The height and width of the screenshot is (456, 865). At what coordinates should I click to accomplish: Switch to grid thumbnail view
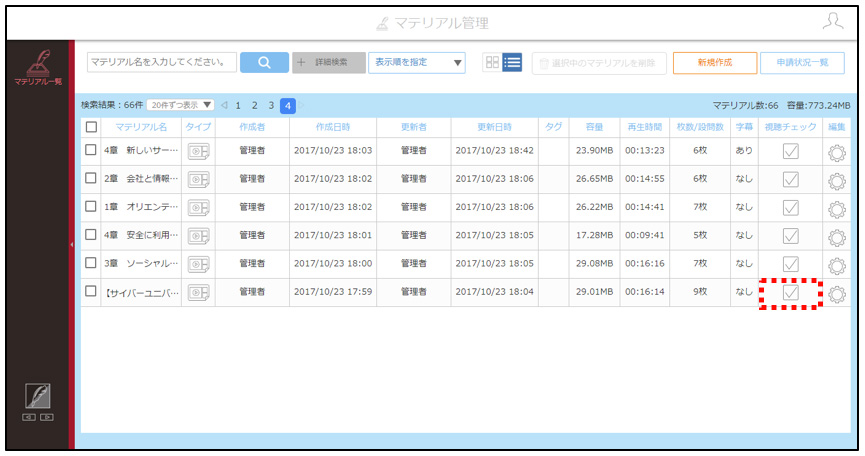(x=492, y=62)
